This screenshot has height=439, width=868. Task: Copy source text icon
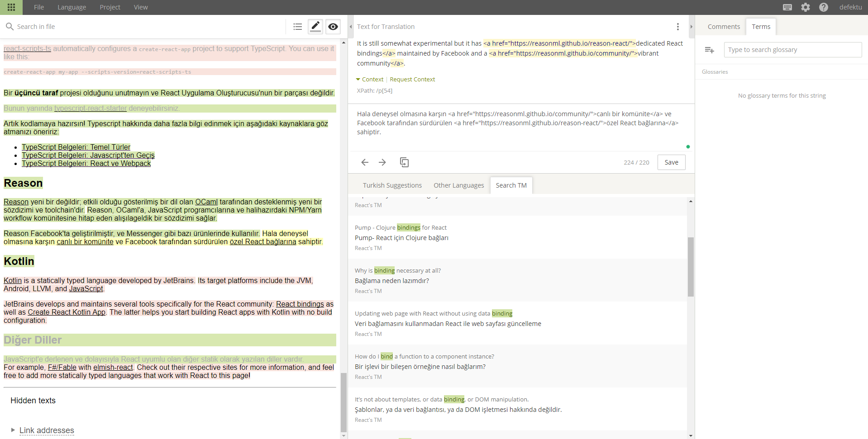404,162
